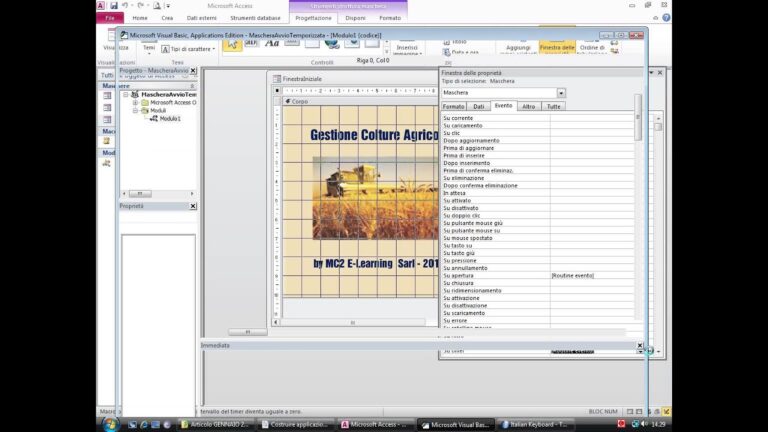Open the Access help question mark icon
The image size is (768, 432).
[666, 18]
